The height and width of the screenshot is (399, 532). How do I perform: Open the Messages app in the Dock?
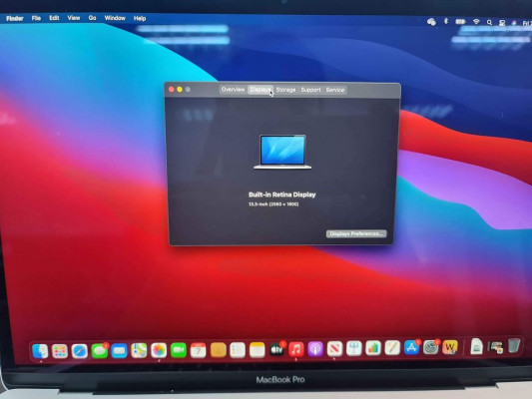[100, 351]
